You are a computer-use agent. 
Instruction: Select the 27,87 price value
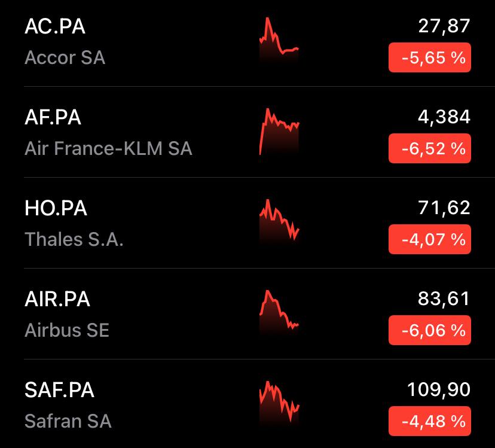coord(444,26)
